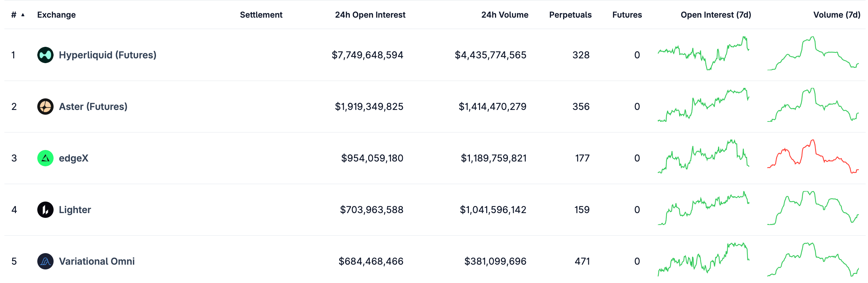View Hyperliquid's 7d open interest sparkline
The height and width of the screenshot is (283, 868).
tap(703, 54)
